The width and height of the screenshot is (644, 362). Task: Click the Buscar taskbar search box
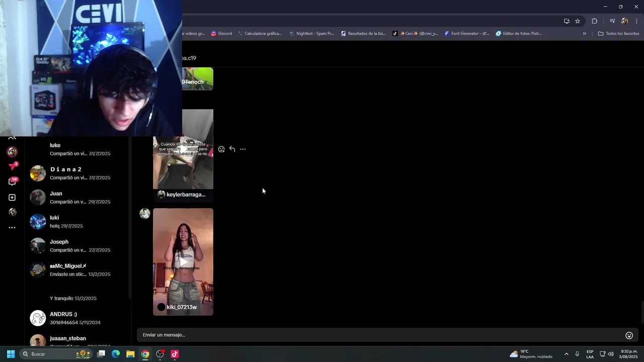[57, 354]
